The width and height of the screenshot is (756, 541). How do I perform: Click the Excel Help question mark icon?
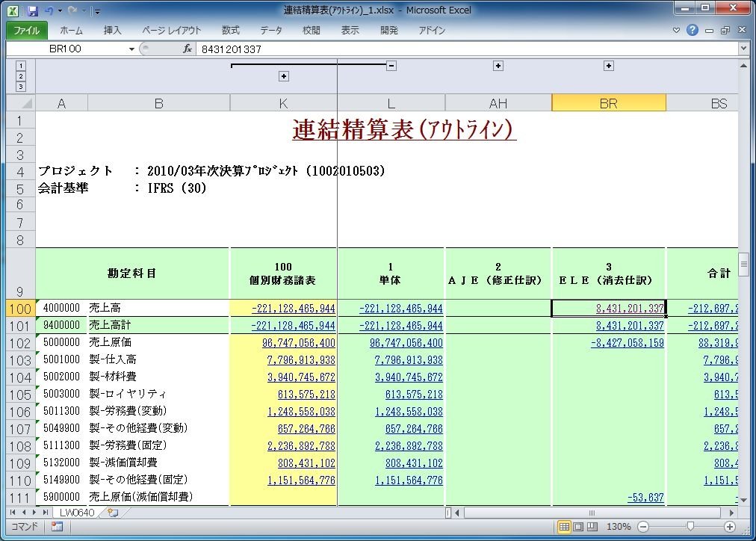[x=693, y=30]
